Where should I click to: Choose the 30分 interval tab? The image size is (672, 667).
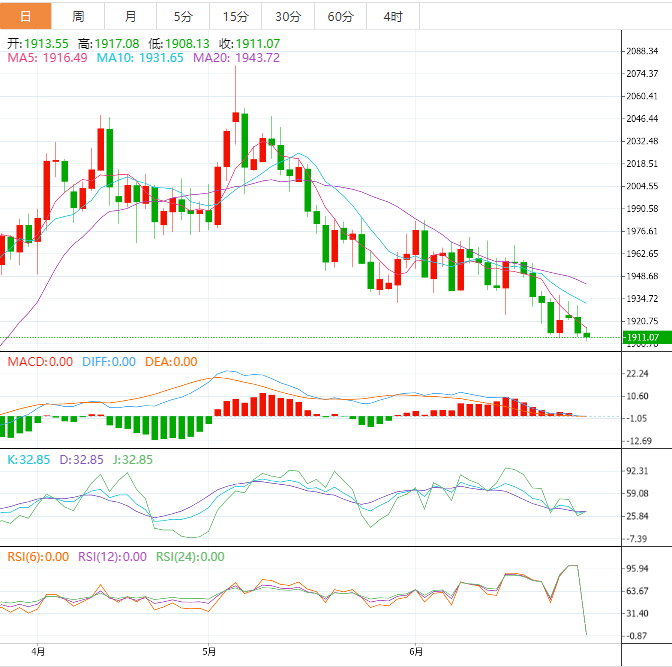(x=288, y=16)
